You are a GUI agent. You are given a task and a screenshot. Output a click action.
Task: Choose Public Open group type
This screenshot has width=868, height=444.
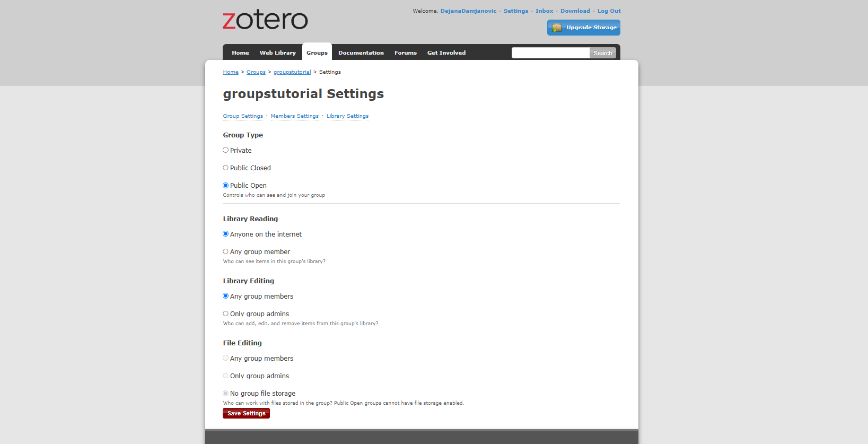tap(225, 185)
